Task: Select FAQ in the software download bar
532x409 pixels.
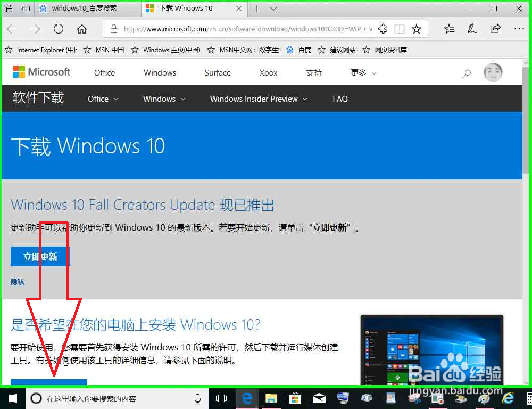Action: [x=340, y=99]
